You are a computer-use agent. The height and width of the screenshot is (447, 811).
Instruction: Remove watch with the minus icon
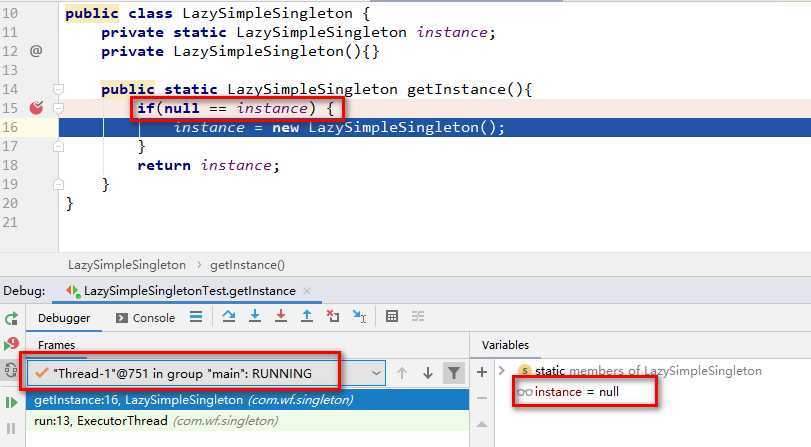482,398
